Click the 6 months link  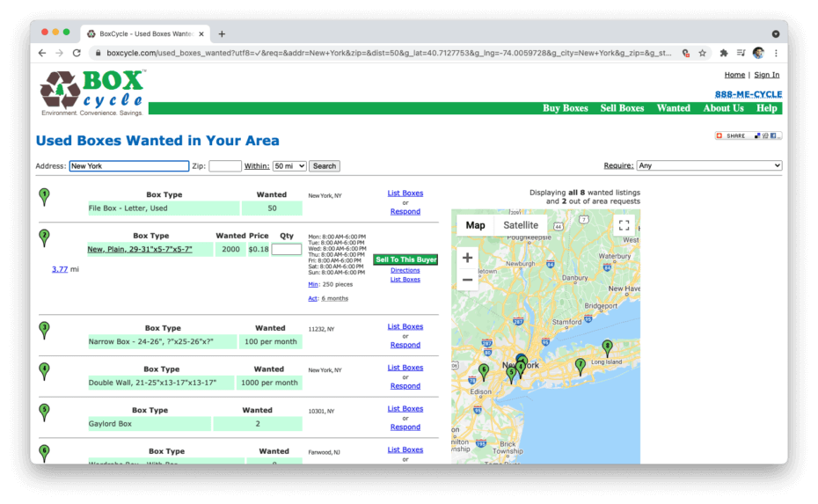click(335, 298)
